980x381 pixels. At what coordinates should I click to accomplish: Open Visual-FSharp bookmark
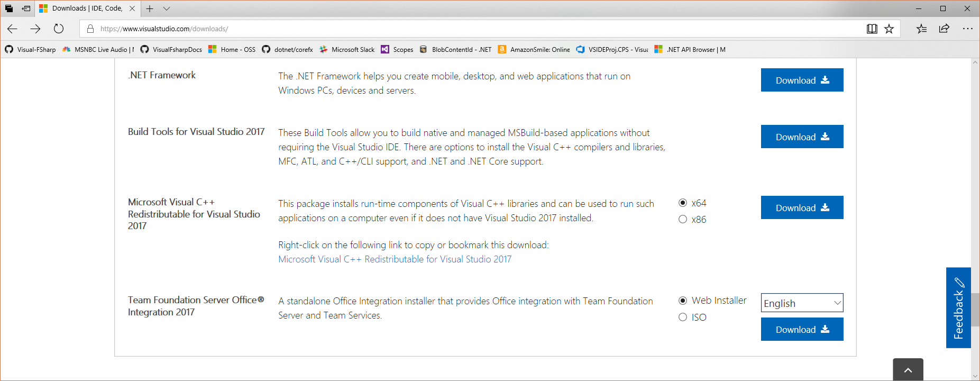(x=30, y=49)
